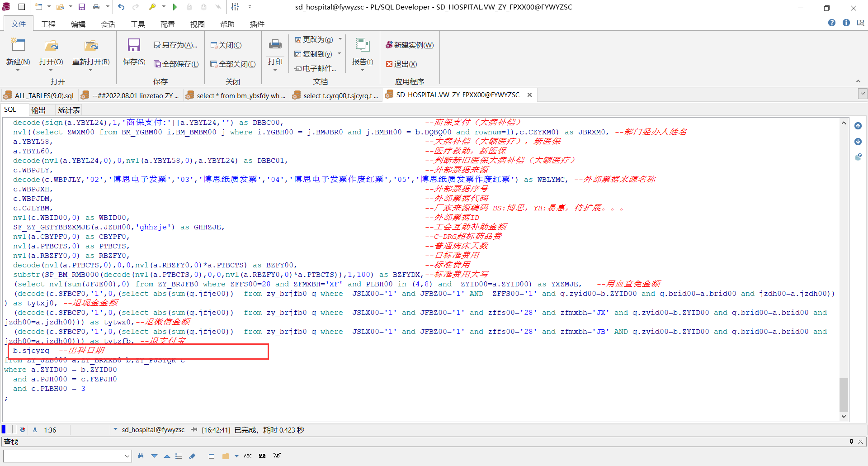This screenshot has width=868, height=466.
Task: Click the Save (保存) ribbon icon
Action: click(x=134, y=45)
